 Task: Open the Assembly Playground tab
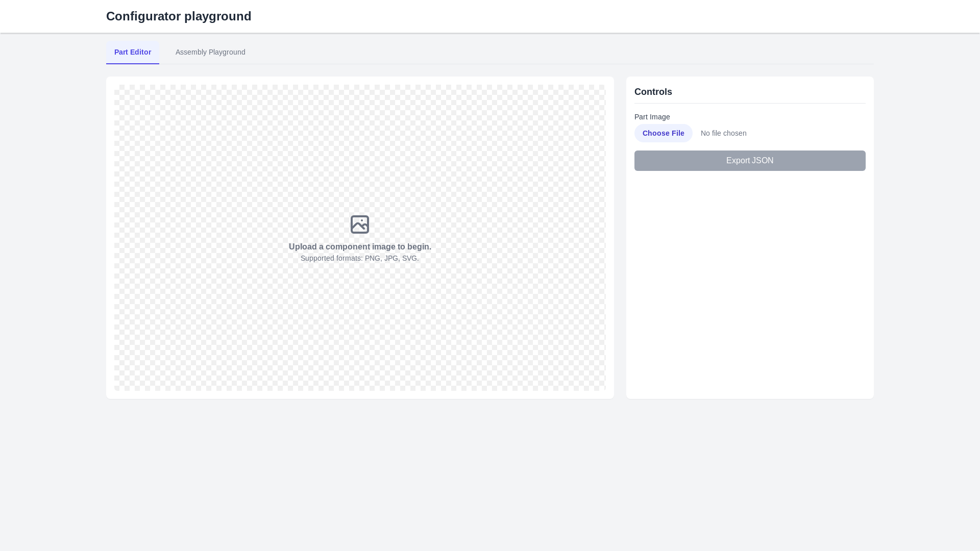coord(210,52)
